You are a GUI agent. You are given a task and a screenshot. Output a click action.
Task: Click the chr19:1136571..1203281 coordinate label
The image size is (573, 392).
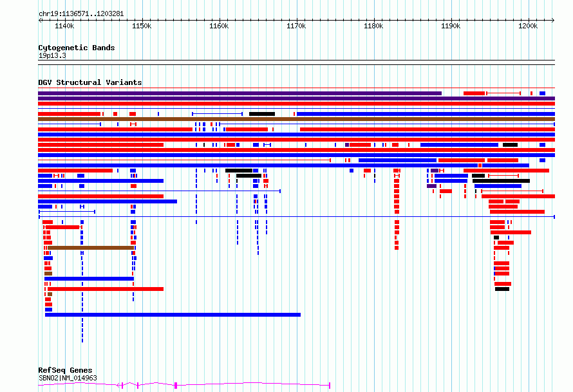pyautogui.click(x=81, y=14)
